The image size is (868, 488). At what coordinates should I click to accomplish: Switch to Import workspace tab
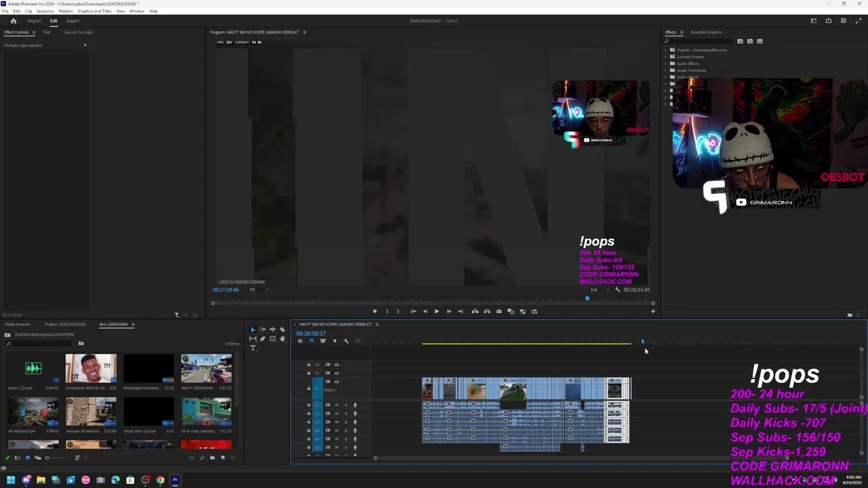click(x=34, y=21)
